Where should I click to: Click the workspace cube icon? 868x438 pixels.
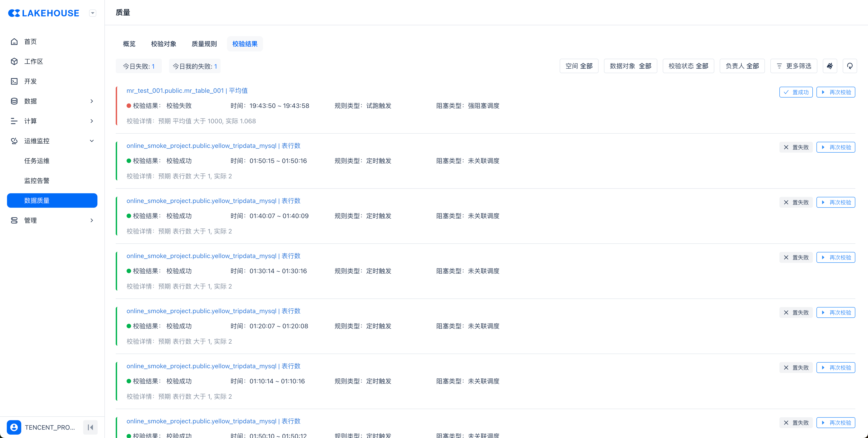pyautogui.click(x=14, y=61)
